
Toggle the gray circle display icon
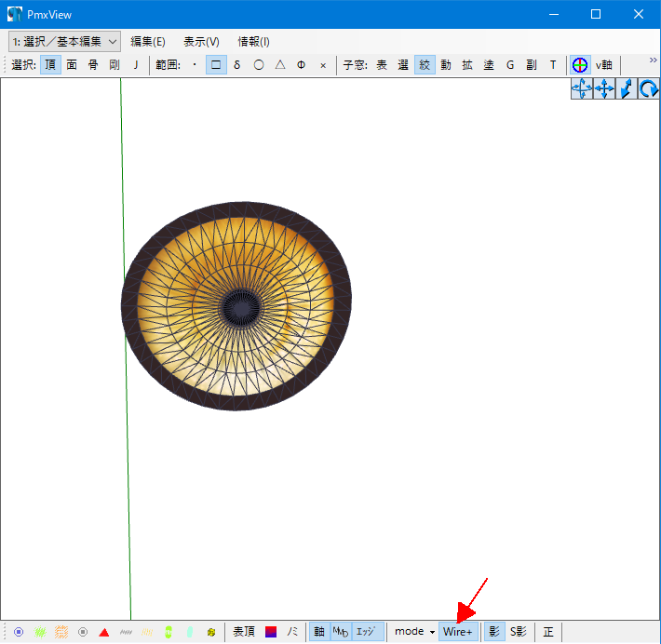[83, 632]
